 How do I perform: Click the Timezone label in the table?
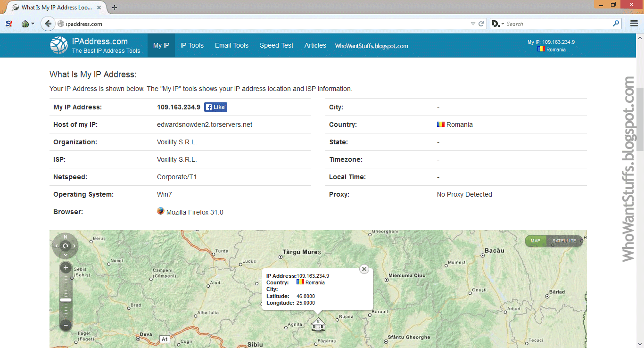tap(346, 159)
